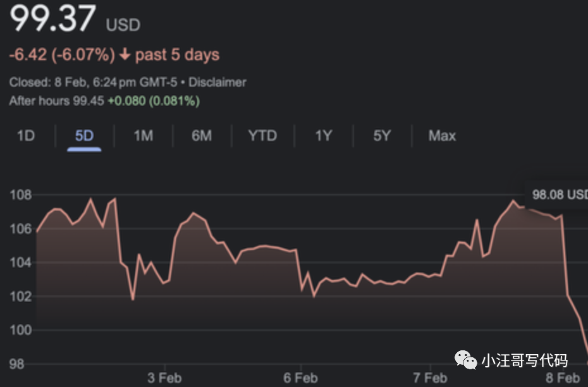This screenshot has width=588, height=387.
Task: Switch chart to YTD range
Action: [x=262, y=136]
